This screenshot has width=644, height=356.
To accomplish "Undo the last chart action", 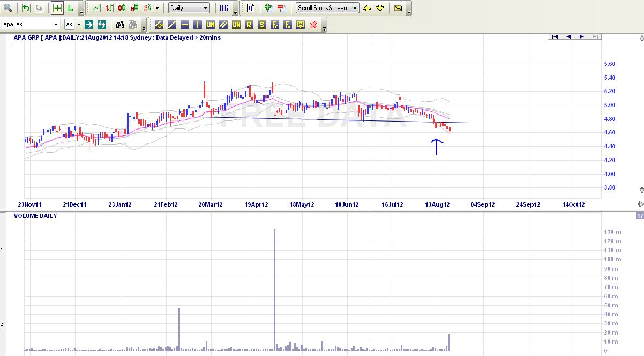I will coord(26,8).
